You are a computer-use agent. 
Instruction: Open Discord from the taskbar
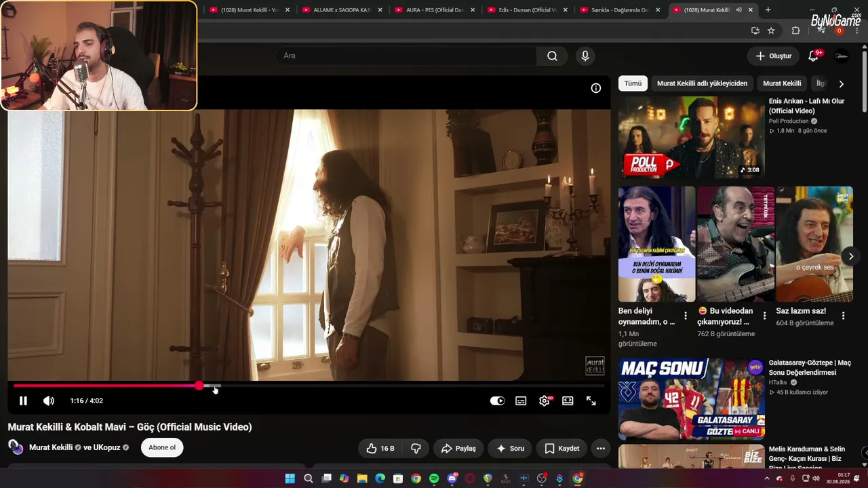(x=452, y=479)
